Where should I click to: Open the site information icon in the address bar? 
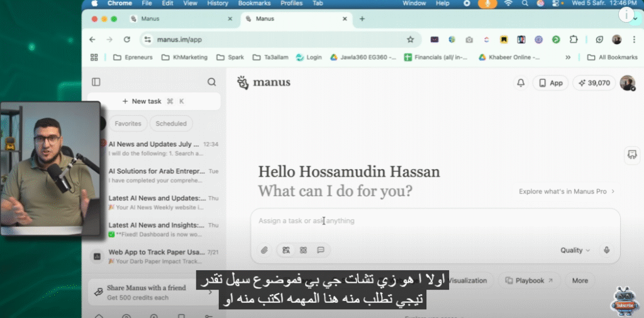[x=148, y=40]
